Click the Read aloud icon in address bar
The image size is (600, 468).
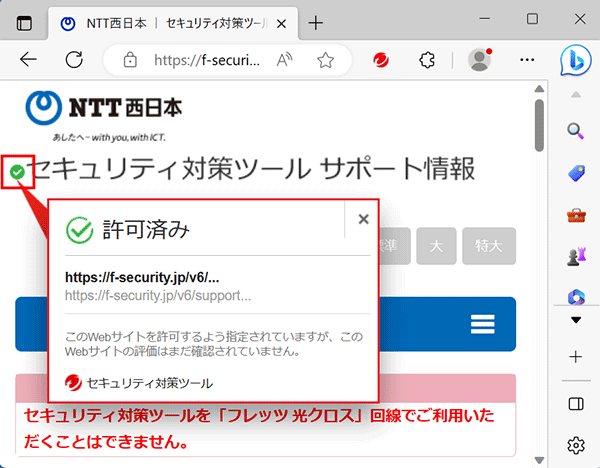pyautogui.click(x=285, y=60)
